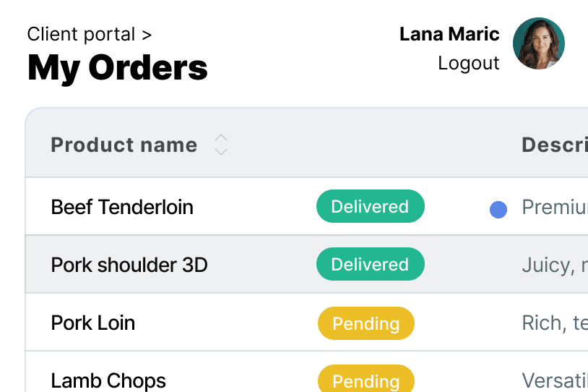Screen dimensions: 588x392
Task: Open the Pork shoulder 3D order row
Action: tap(306, 264)
